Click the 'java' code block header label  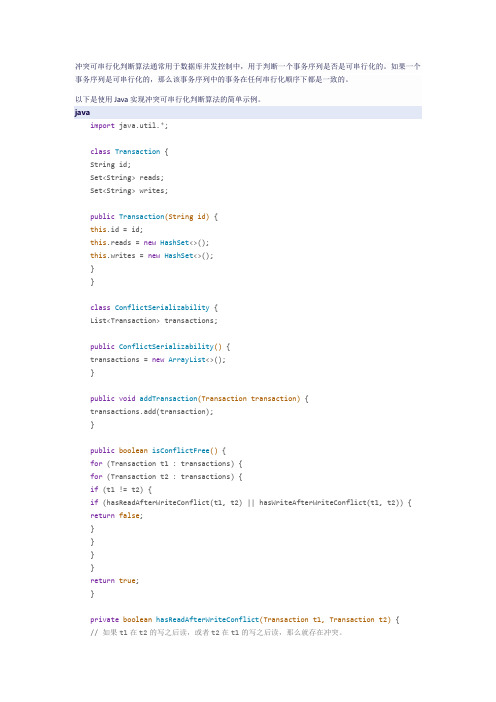click(x=82, y=112)
